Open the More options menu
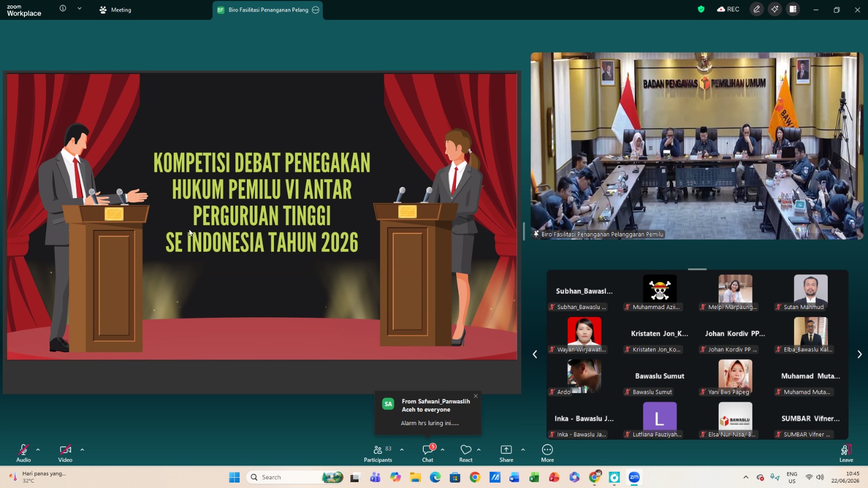Screen dimensions: 868x488 [x=547, y=453]
